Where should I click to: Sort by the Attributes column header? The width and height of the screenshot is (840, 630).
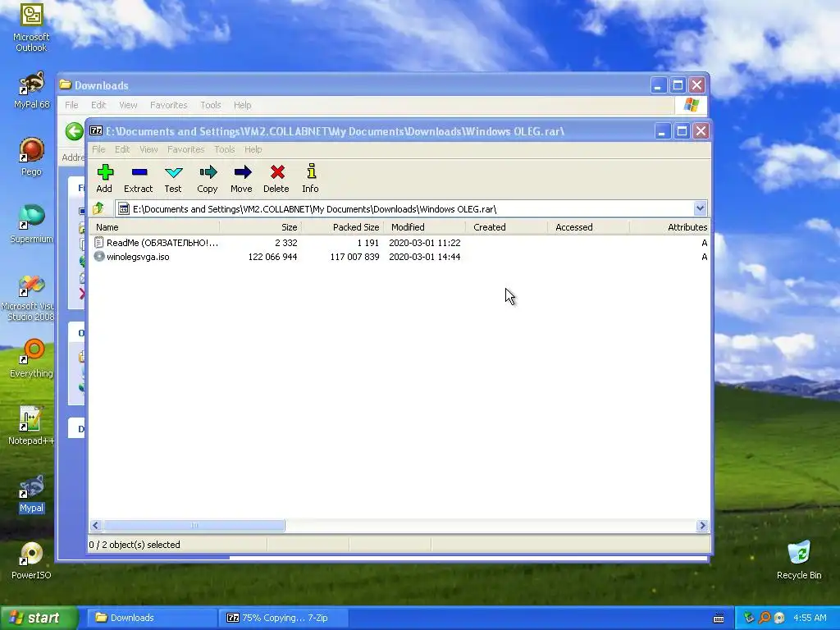tap(669, 227)
